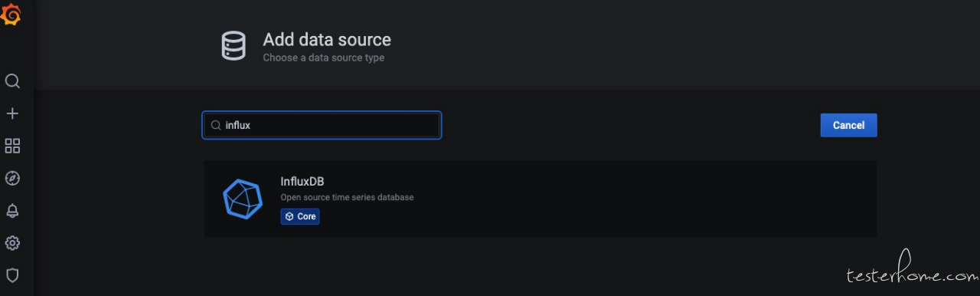Image resolution: width=980 pixels, height=296 pixels.
Task: Open the Alerting bell icon
Action: tap(12, 210)
